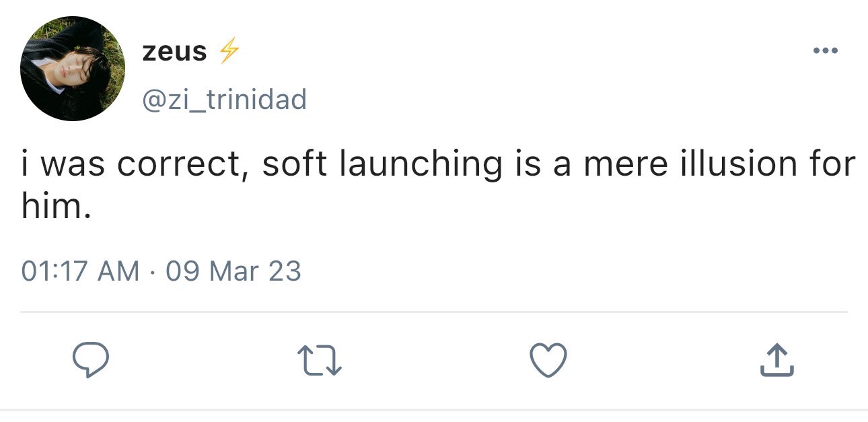Click the dot separator between time and date

153,272
